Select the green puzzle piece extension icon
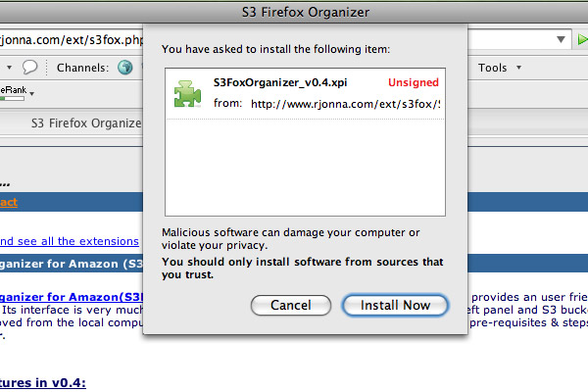 pos(187,93)
